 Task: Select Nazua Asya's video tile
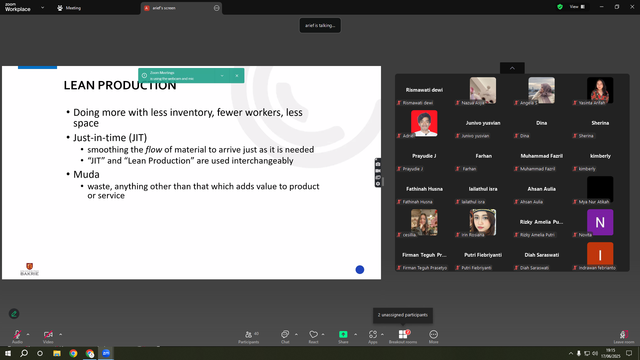[483, 90]
